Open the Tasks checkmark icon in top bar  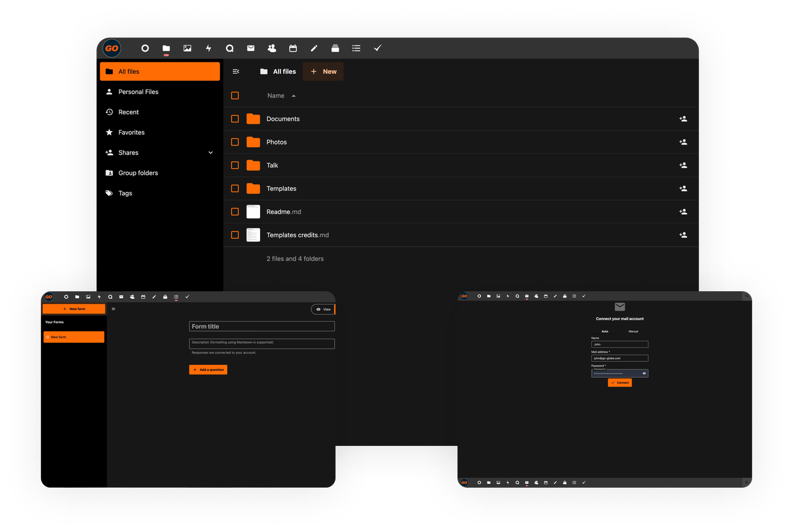377,49
